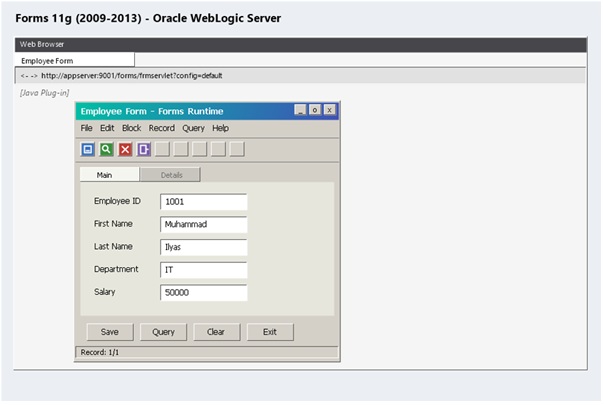Click the blue window toolbar icon
This screenshot has height=405, width=604.
(x=88, y=149)
